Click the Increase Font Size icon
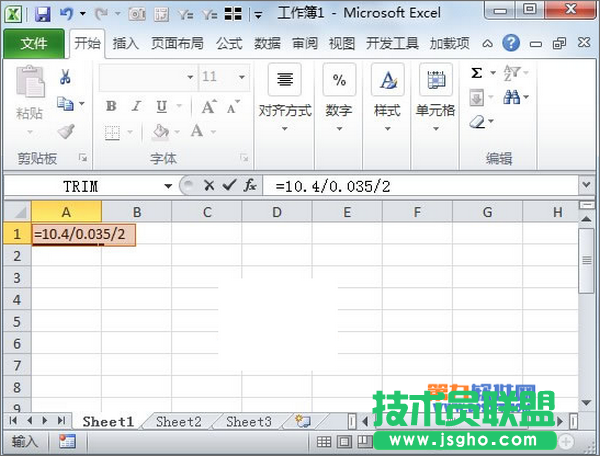The height and width of the screenshot is (456, 600). pyautogui.click(x=209, y=107)
